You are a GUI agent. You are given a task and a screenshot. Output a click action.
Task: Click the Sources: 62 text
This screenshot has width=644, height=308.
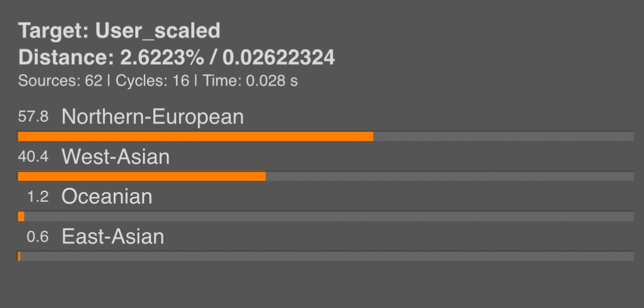[x=60, y=80]
